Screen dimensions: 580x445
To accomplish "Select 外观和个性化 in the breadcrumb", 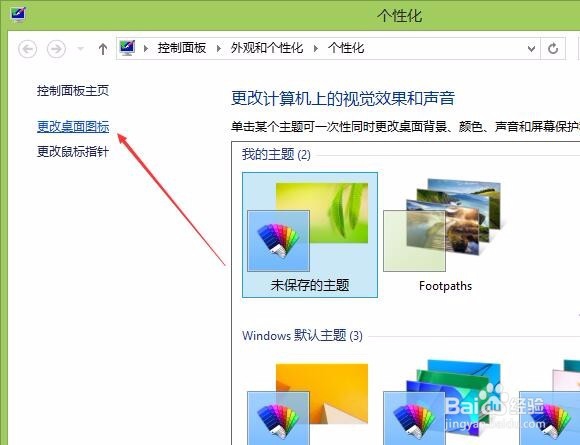I will pos(267,48).
